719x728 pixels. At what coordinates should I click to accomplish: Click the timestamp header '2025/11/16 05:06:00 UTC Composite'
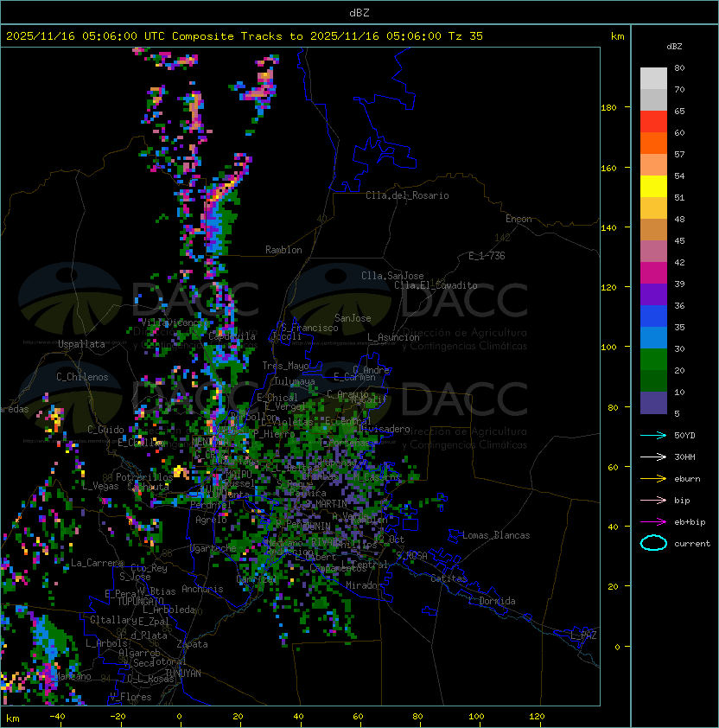(120, 36)
